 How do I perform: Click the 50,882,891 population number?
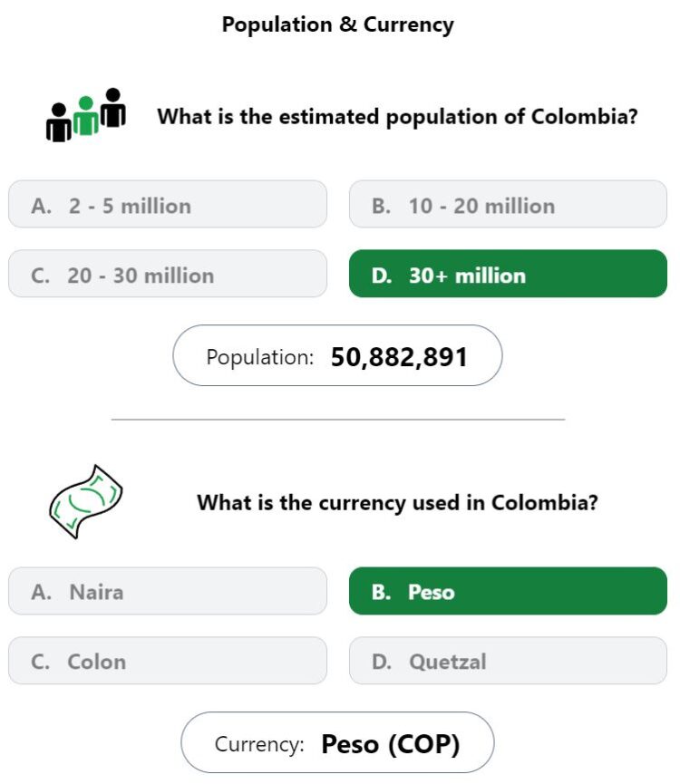pos(399,357)
